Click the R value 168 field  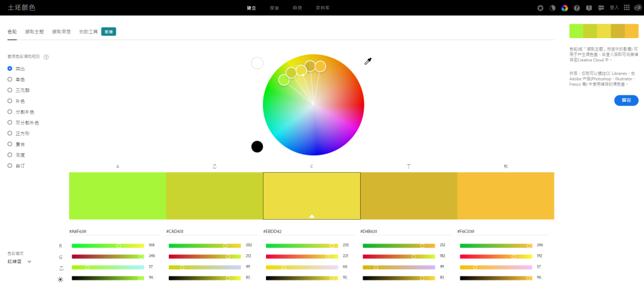point(152,245)
